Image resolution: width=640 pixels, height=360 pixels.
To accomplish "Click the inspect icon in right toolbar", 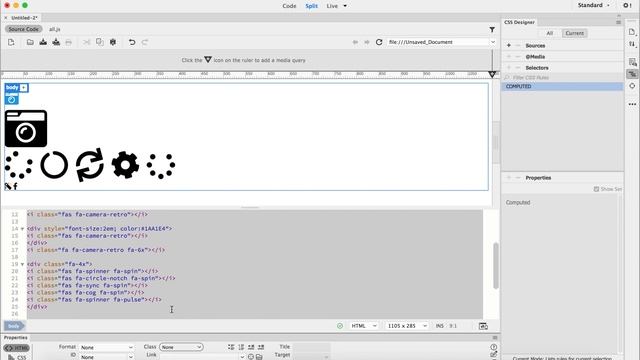I will click(x=632, y=62).
